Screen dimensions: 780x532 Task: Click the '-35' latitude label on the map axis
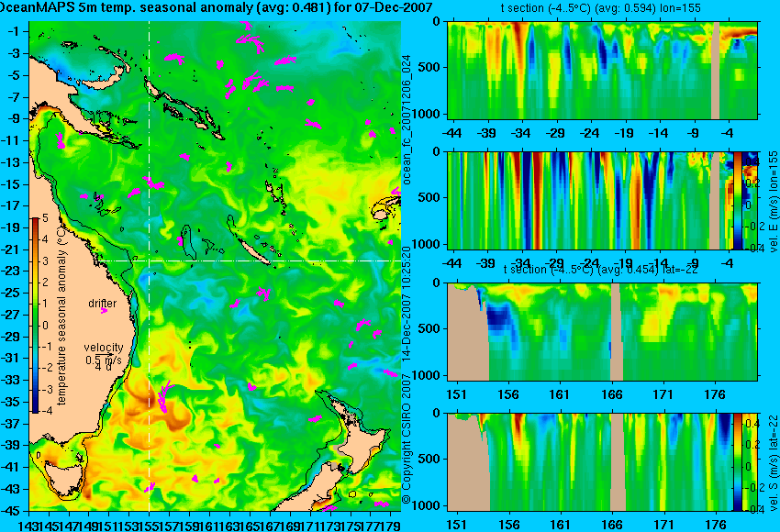pyautogui.click(x=11, y=401)
